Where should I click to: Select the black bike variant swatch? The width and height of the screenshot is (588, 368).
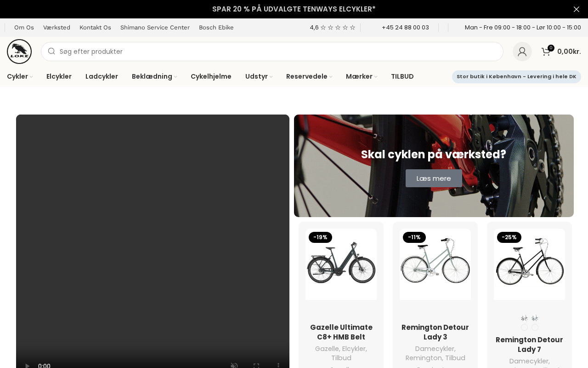(524, 318)
